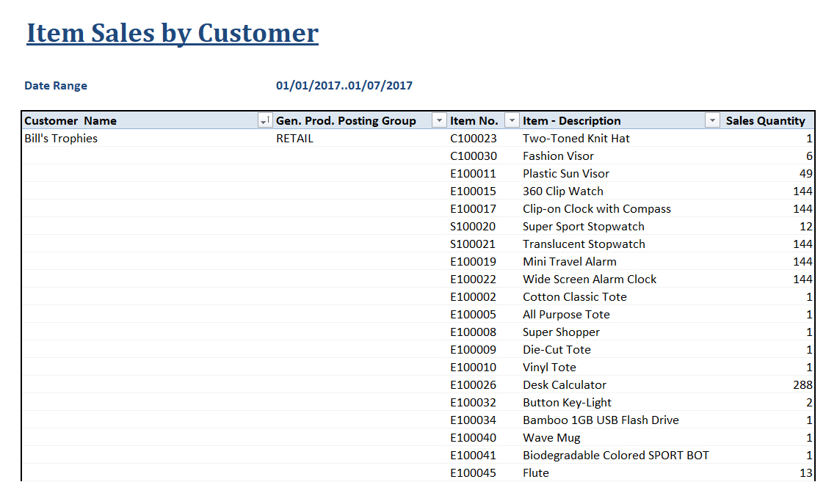Click the Plastic Sun Visor description
This screenshot has height=504, width=837.
(x=566, y=173)
